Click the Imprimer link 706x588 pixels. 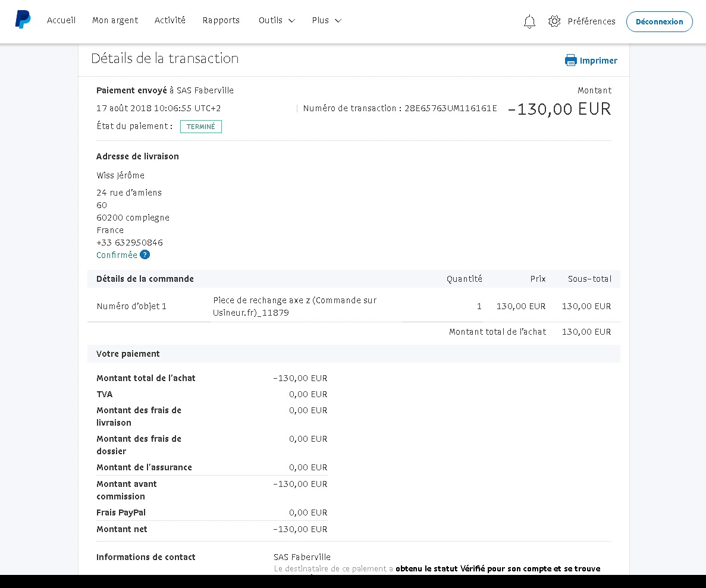(598, 60)
